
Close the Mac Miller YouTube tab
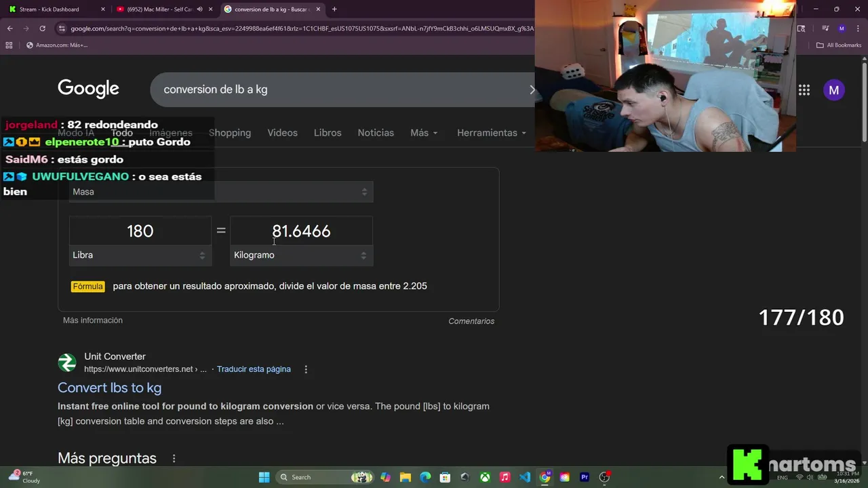tap(211, 9)
